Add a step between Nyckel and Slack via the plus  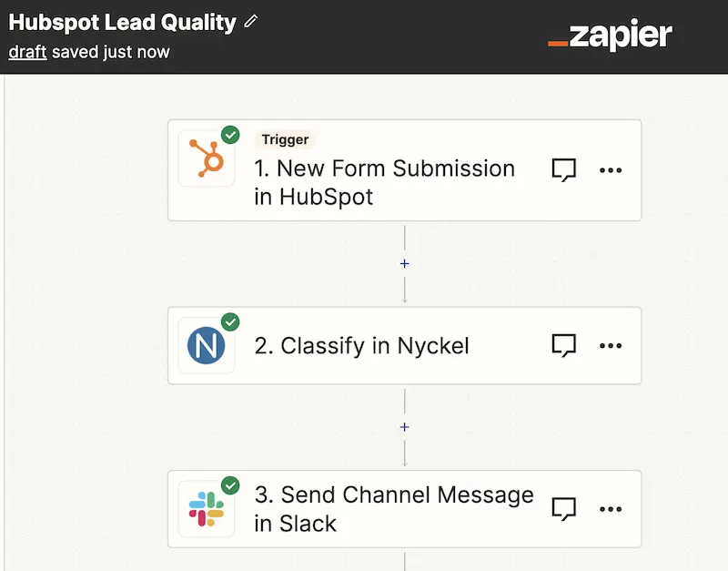(x=404, y=427)
